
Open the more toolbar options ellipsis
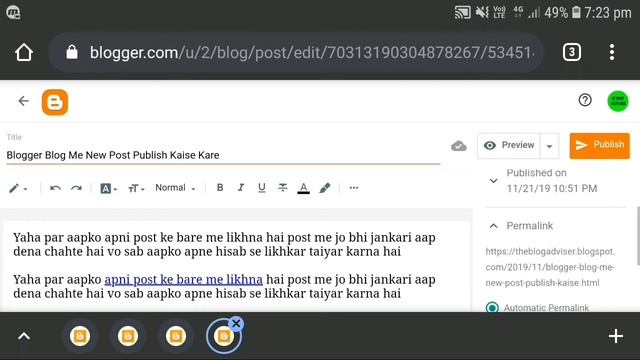(x=354, y=188)
